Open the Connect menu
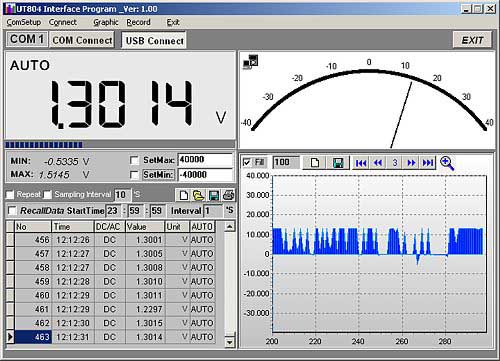This screenshot has width=500, height=361. coord(63,22)
